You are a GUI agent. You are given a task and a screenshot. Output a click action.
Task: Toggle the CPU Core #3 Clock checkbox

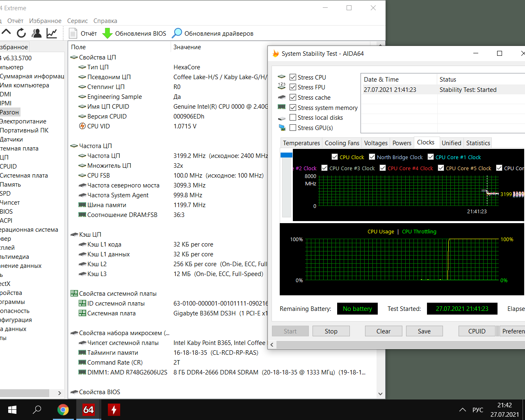(x=324, y=168)
